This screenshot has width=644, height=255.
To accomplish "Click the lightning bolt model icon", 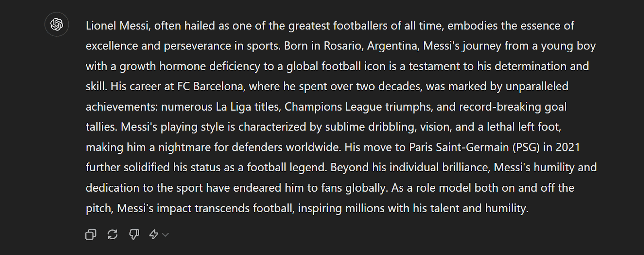I will click(154, 234).
